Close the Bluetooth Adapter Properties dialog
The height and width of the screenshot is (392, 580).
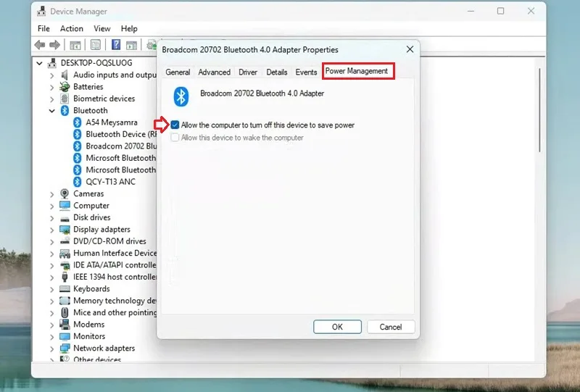(410, 49)
